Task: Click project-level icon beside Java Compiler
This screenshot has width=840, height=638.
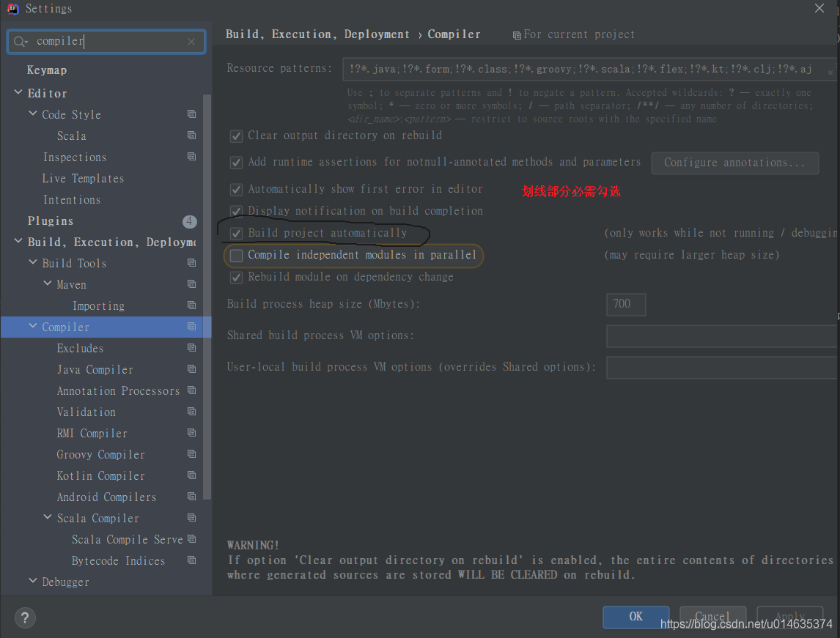Action: (x=191, y=369)
